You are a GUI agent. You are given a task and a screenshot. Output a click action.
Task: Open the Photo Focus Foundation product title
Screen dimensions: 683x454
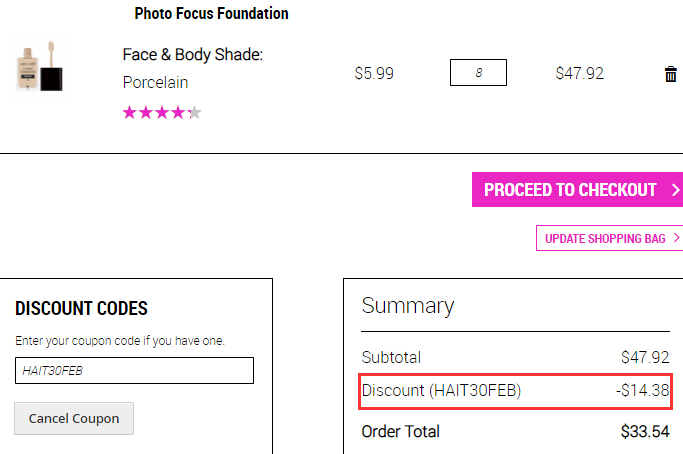pos(211,14)
